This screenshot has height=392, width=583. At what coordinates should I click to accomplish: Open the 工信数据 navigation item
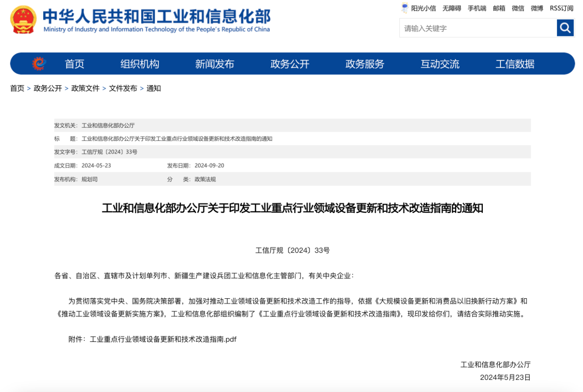515,64
